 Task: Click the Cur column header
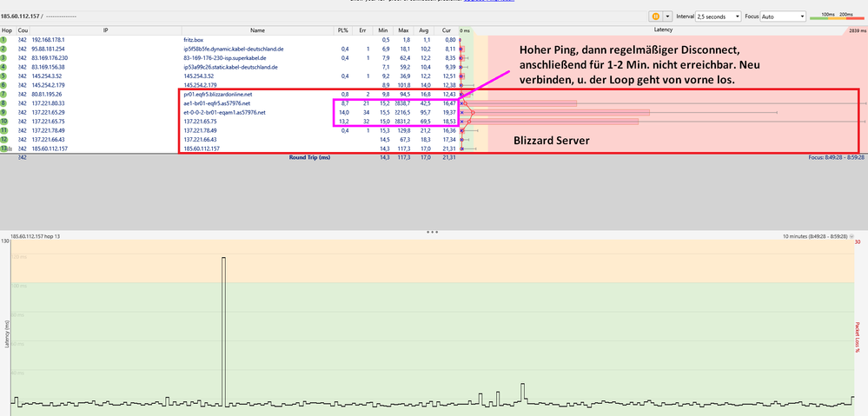[447, 30]
